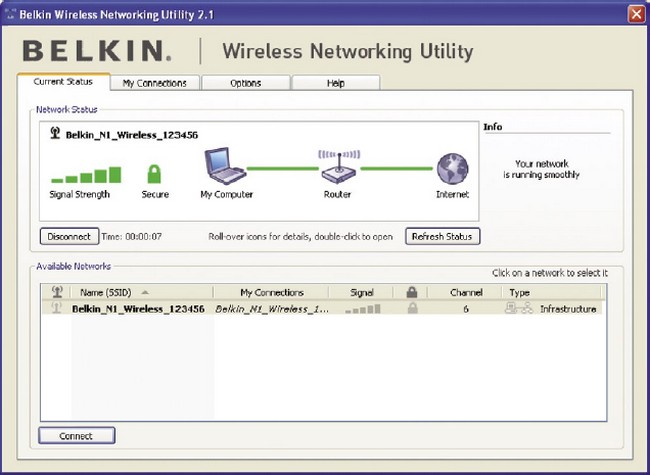The width and height of the screenshot is (650, 475).
Task: Click the green Secure padlock icon
Action: click(x=154, y=174)
